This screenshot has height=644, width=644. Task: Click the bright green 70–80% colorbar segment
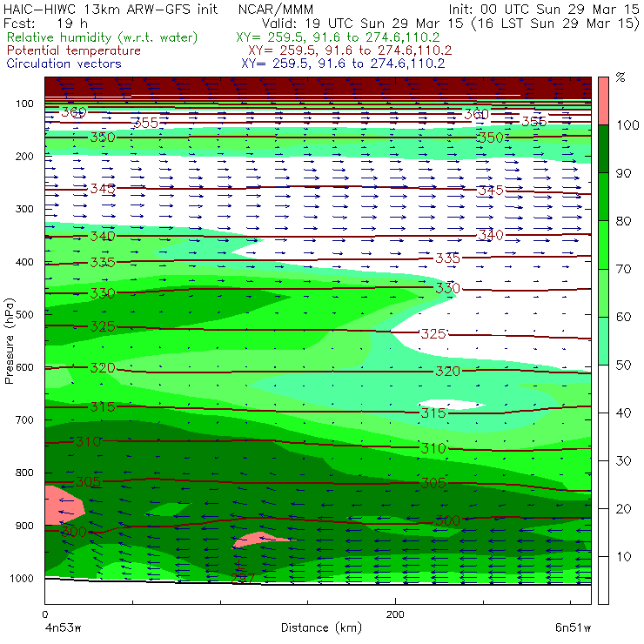(603, 245)
